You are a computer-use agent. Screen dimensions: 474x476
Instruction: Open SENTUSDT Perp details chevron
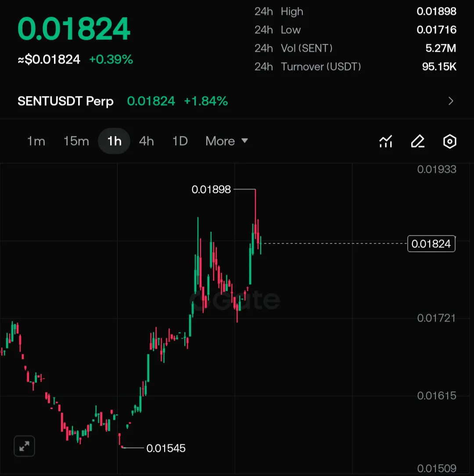click(x=451, y=101)
